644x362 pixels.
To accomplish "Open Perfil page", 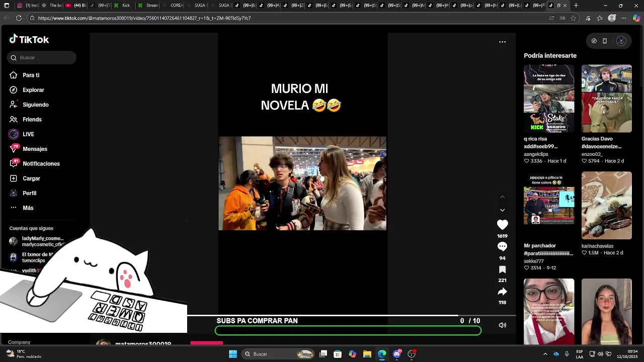I will pyautogui.click(x=29, y=193).
